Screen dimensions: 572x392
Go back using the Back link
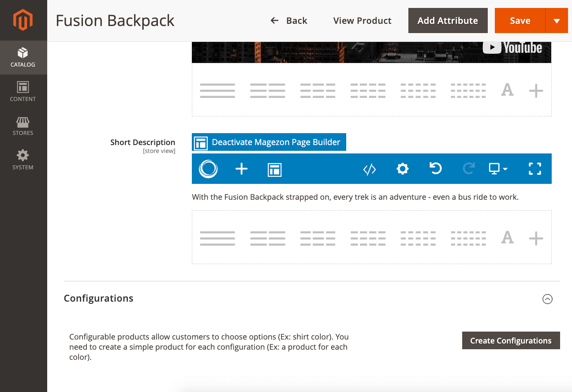point(289,21)
